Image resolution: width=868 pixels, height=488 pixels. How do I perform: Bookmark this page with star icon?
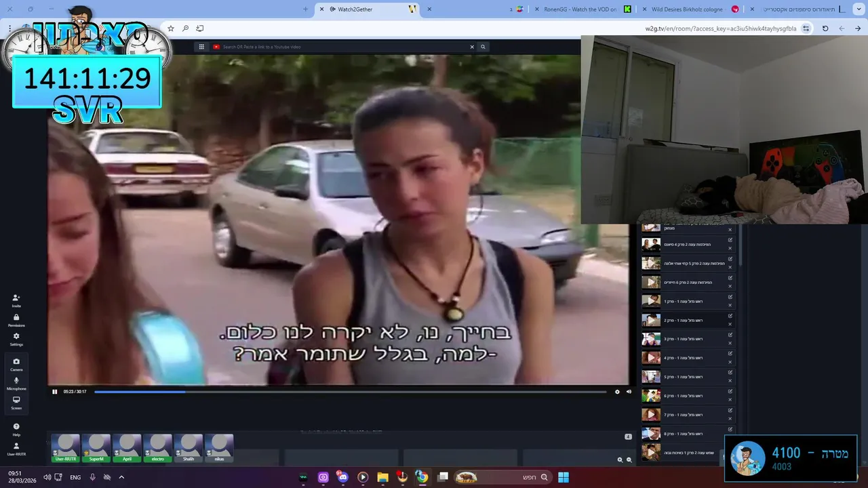coord(170,28)
